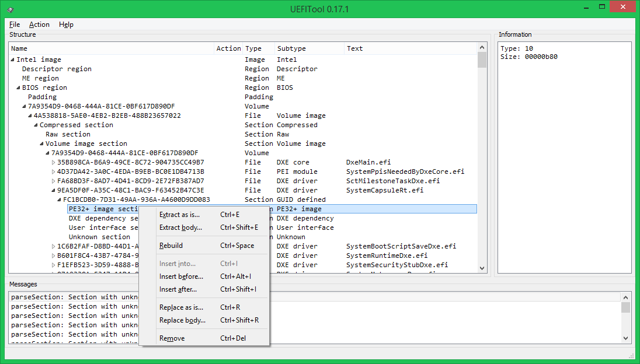Expand the B601F8C4 DXE driver file
This screenshot has width=640, height=364.
(54, 256)
